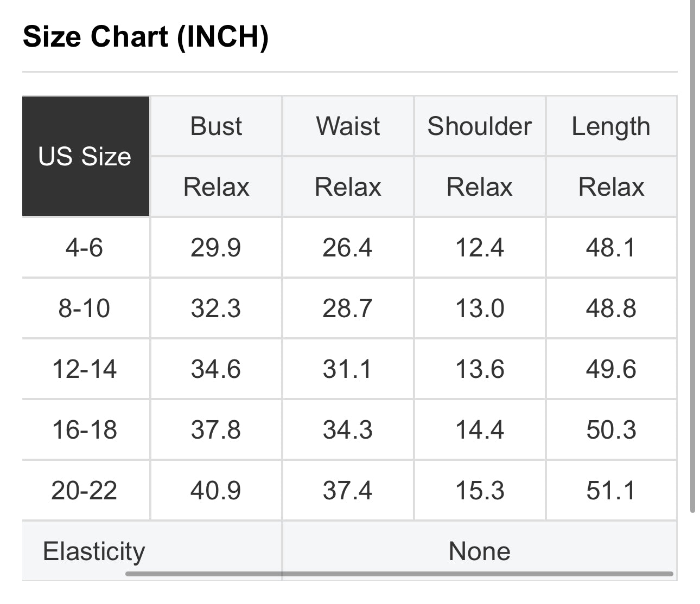
Task: Click the Length column header
Action: [611, 126]
